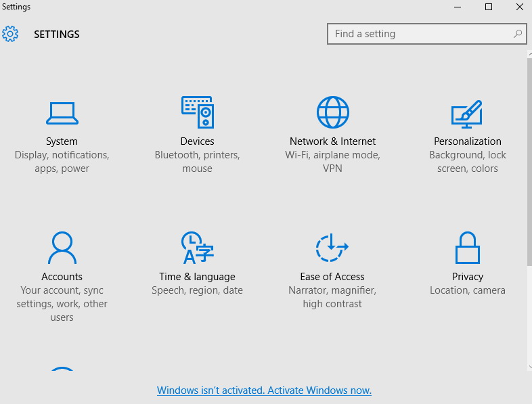Screen dimensions: 532x404
Task: Click 'Background, lock screen, colors' description
Action: point(468,162)
